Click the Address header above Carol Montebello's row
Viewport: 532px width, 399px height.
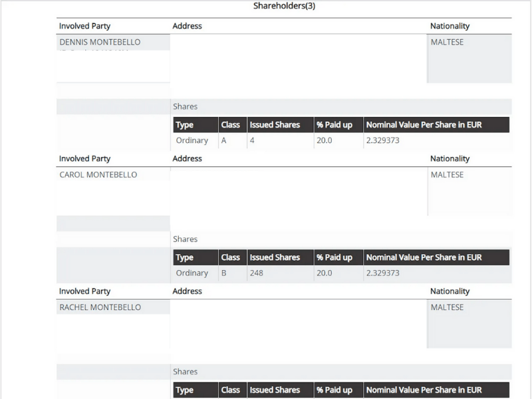187,159
